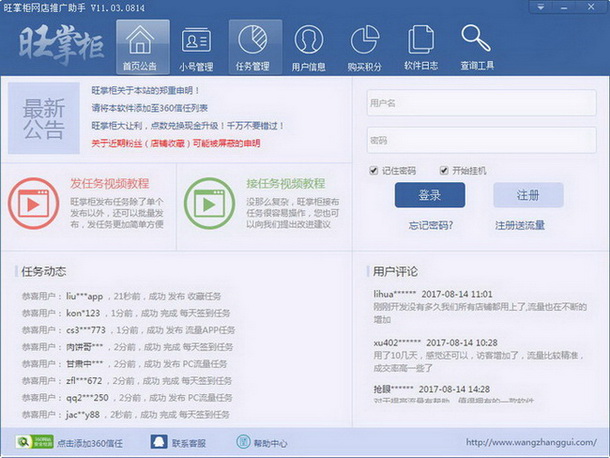This screenshot has height=458, width=610.
Task: Open 小号管理 account management
Action: click(196, 48)
